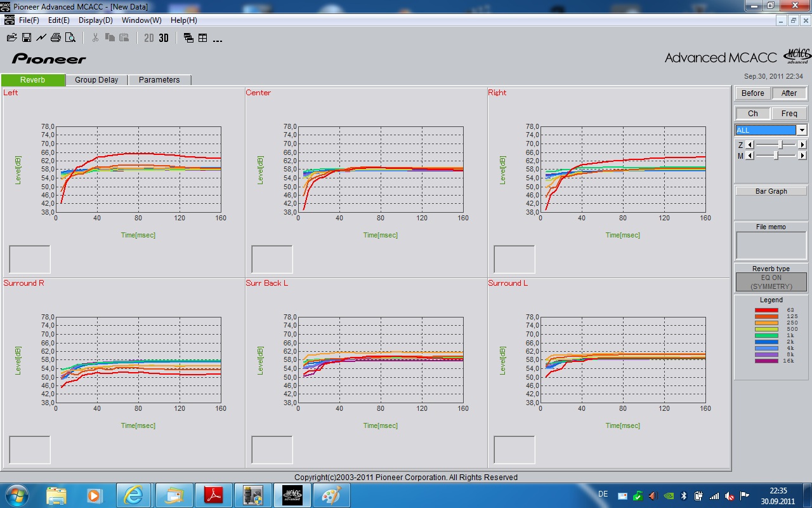
Task: Toggle the Before measurement view
Action: tap(752, 93)
